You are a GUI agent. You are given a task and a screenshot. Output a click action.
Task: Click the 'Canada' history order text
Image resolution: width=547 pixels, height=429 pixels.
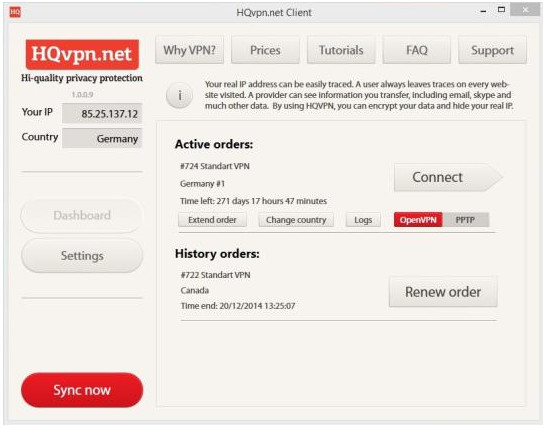195,290
